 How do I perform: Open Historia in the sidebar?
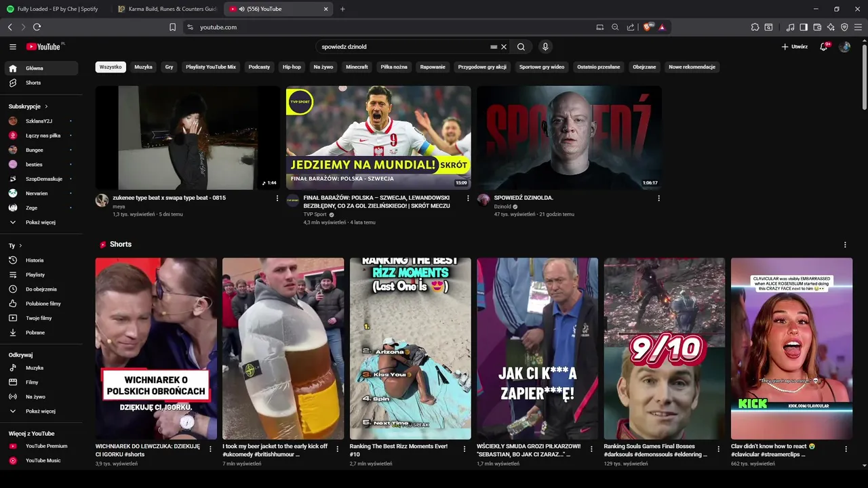(41, 260)
